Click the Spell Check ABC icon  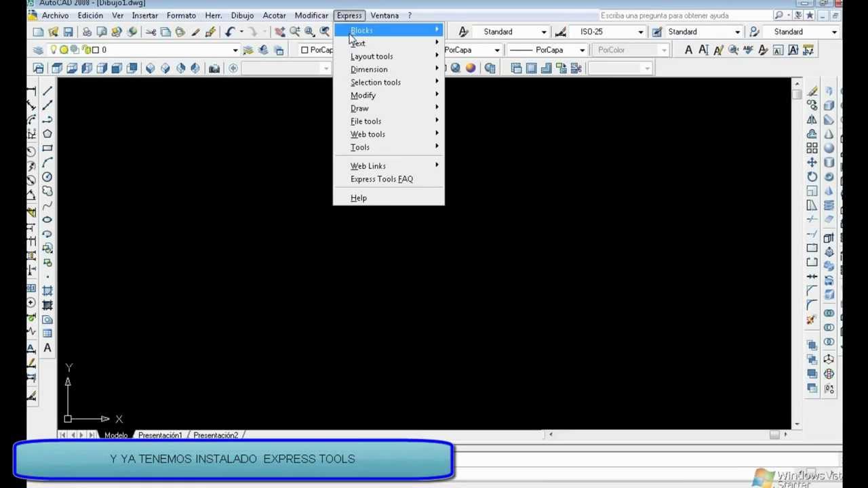click(x=748, y=49)
